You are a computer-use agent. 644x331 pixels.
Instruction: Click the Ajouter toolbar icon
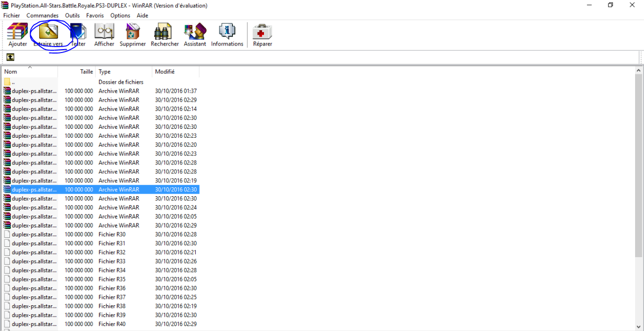coord(18,32)
